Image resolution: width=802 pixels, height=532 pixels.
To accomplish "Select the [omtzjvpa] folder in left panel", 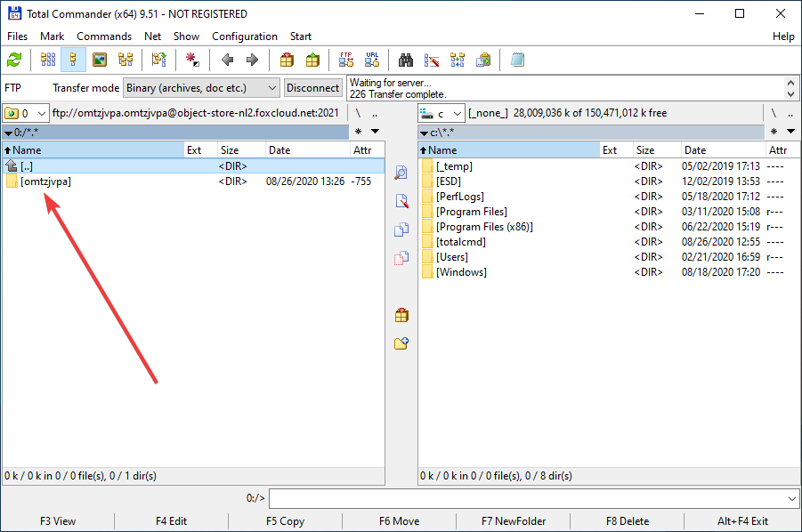I will pyautogui.click(x=45, y=181).
